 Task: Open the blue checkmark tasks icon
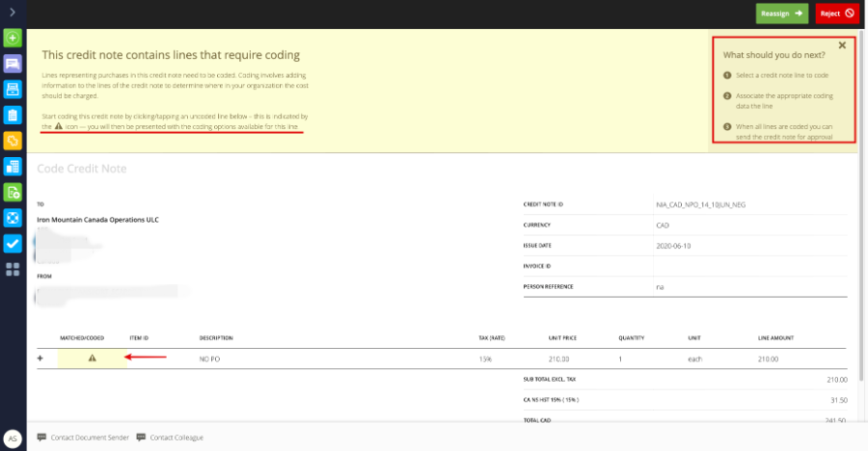(x=13, y=244)
